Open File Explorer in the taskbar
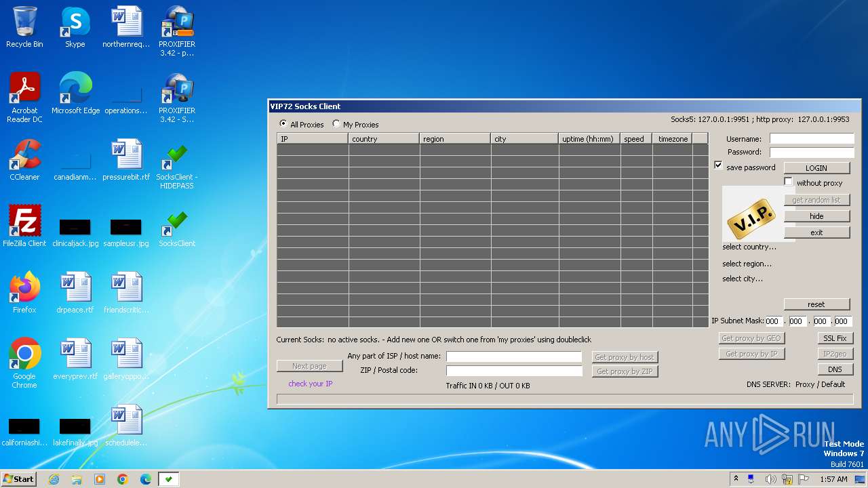This screenshot has width=868, height=488. tap(77, 479)
